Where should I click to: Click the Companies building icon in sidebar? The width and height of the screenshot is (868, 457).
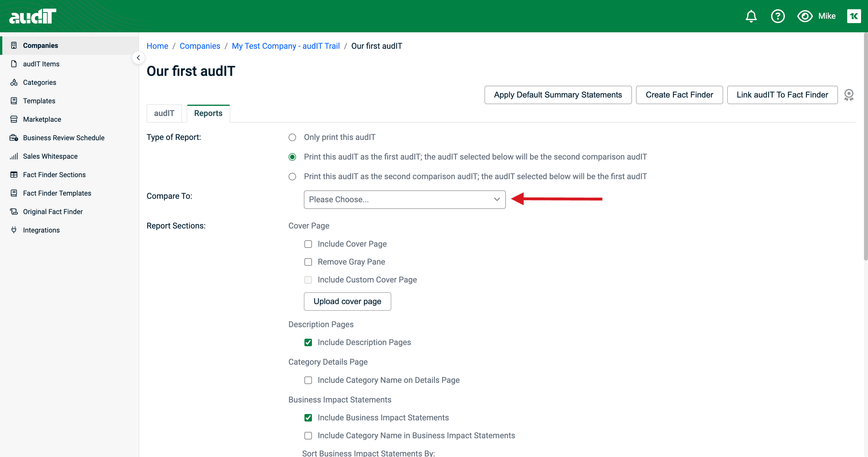pos(14,46)
